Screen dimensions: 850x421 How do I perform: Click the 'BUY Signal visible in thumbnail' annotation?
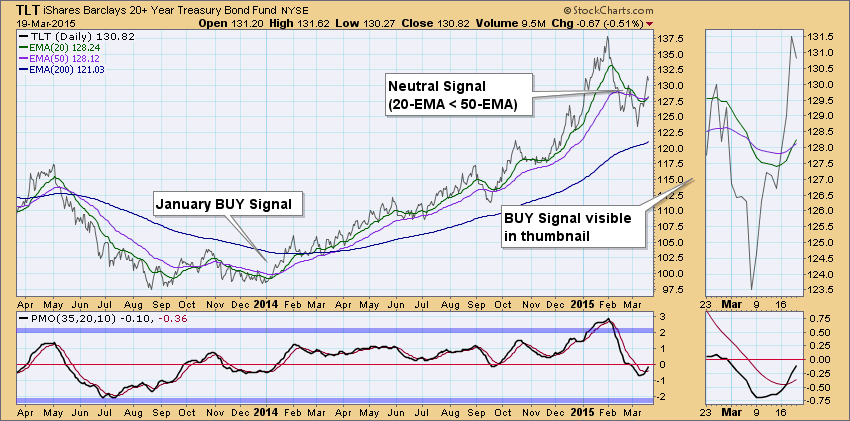pos(573,226)
